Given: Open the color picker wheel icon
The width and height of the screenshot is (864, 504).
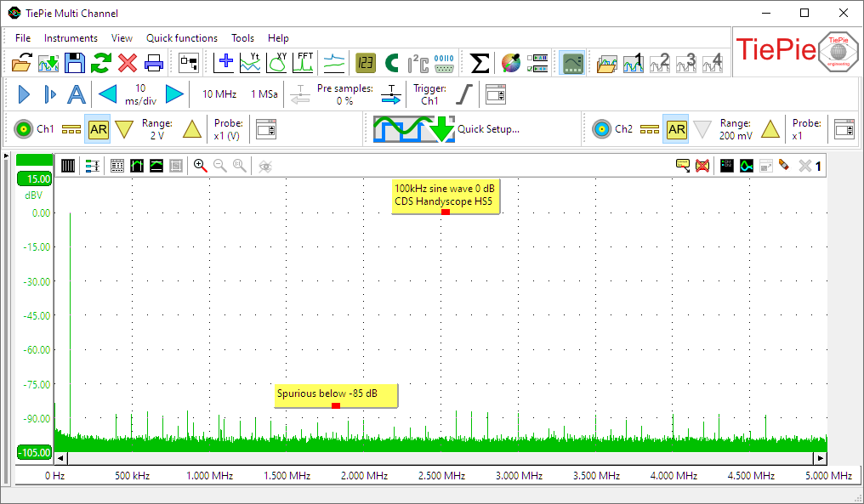Looking at the screenshot, I should (x=510, y=63).
